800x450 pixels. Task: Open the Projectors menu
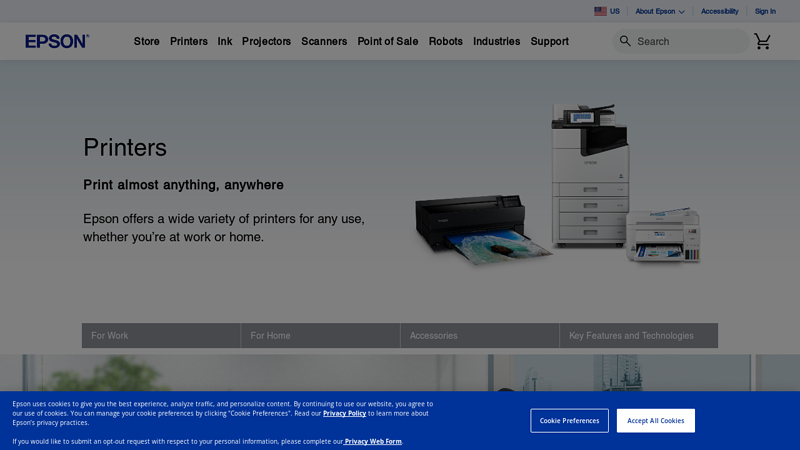tap(266, 41)
